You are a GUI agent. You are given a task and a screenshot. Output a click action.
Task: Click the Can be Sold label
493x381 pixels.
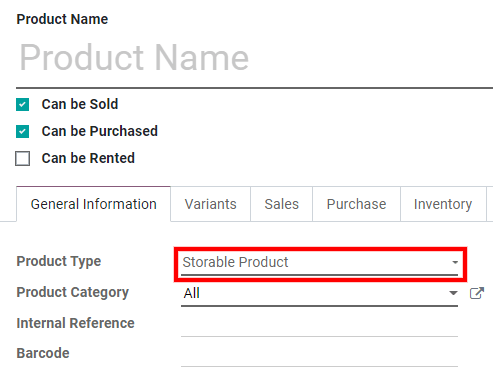80,104
